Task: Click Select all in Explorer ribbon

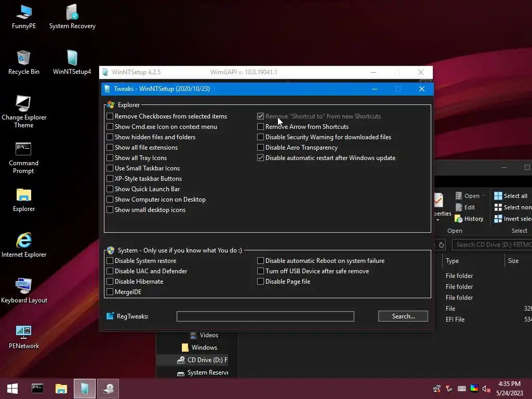Action: [511, 196]
